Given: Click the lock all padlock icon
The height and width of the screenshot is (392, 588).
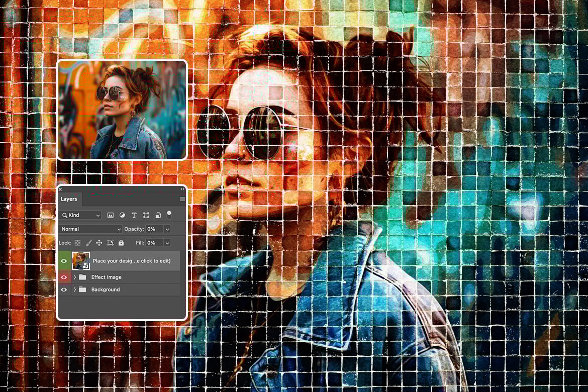Looking at the screenshot, I should click(x=121, y=243).
